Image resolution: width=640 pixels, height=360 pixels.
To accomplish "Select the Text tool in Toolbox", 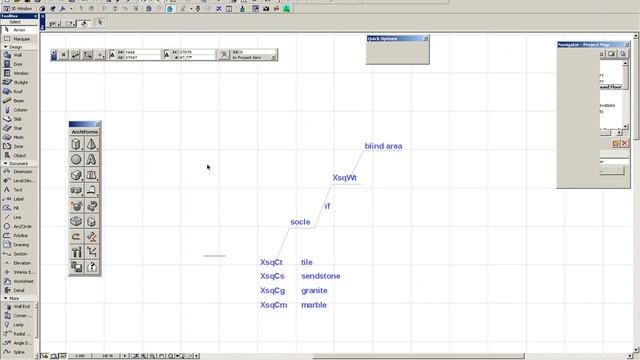I will point(18,190).
